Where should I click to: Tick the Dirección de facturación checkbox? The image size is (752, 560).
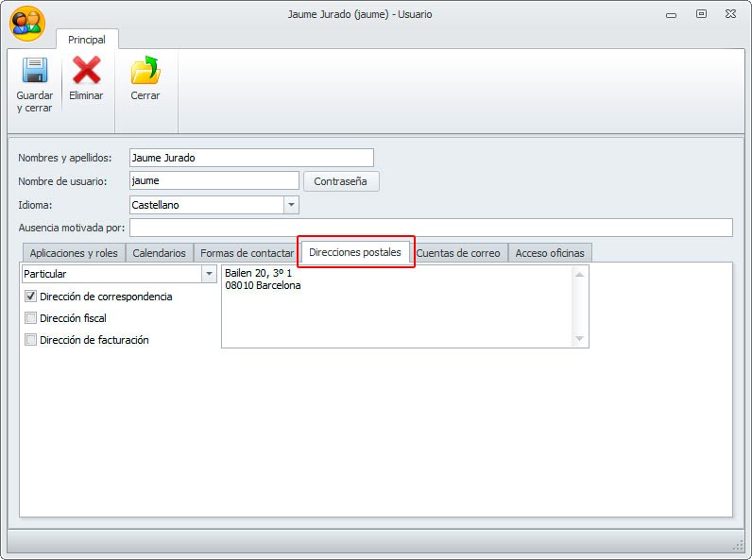(30, 340)
